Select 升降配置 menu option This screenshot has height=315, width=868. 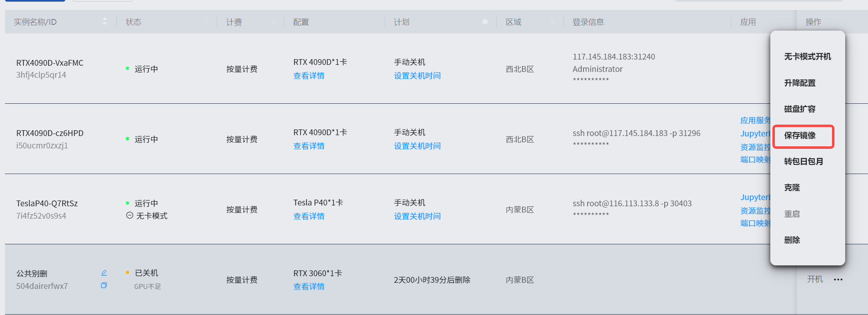click(x=800, y=83)
